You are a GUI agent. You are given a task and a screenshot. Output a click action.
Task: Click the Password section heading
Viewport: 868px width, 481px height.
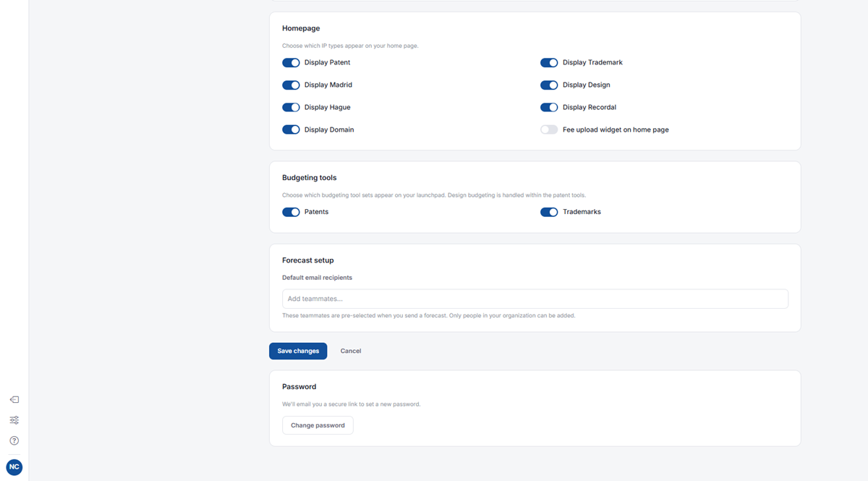point(299,386)
